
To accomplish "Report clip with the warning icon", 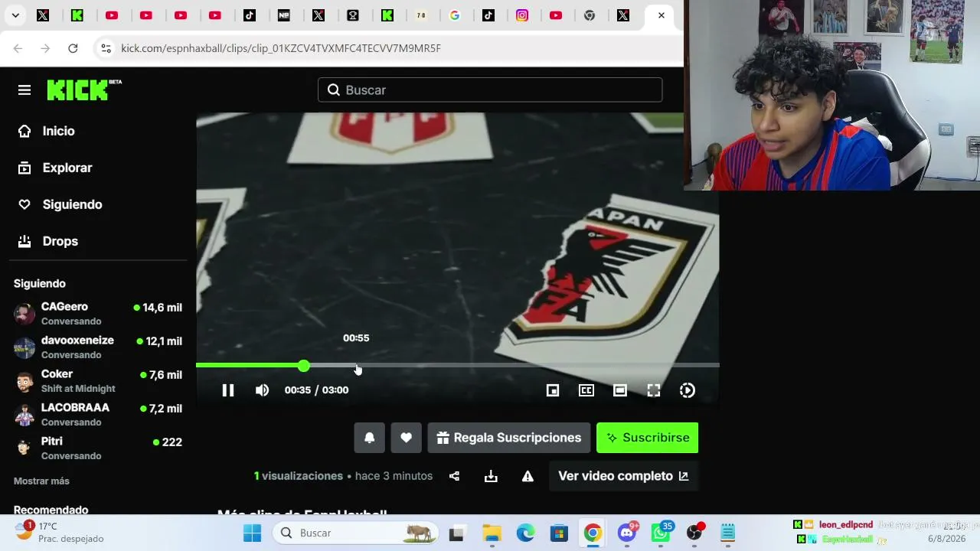I will pyautogui.click(x=528, y=476).
